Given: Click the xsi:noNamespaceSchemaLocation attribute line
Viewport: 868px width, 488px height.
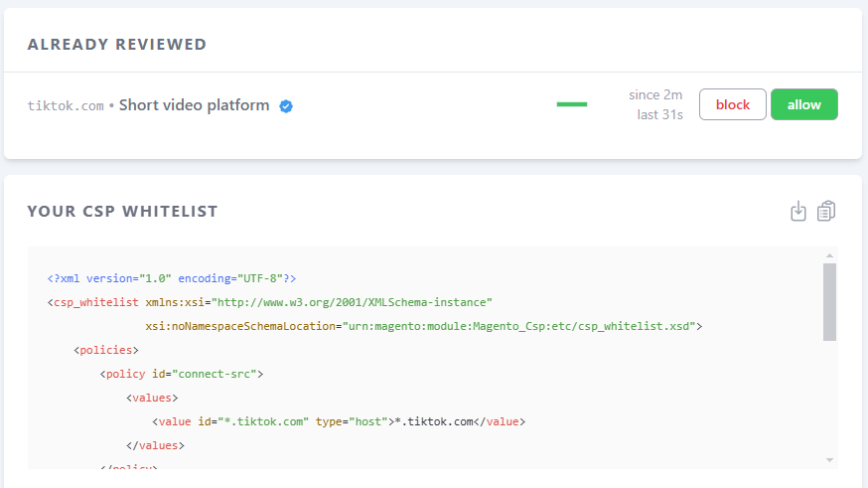Looking at the screenshot, I should pos(423,326).
